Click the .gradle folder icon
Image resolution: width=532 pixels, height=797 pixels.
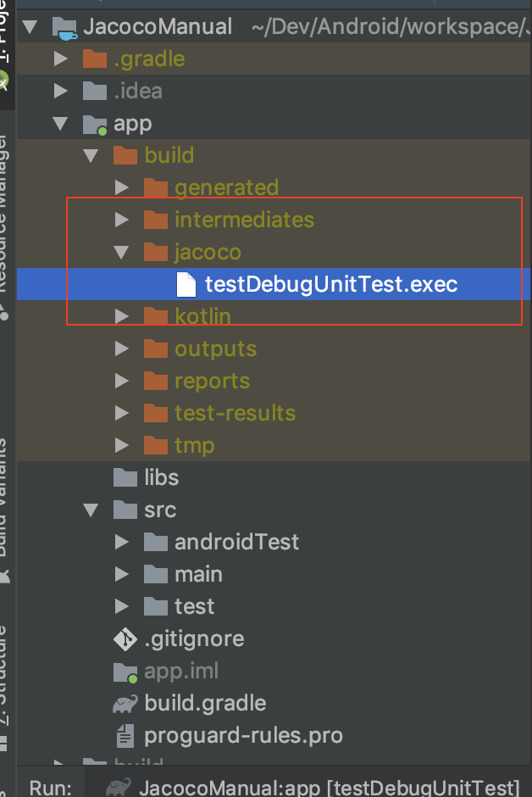(95, 59)
